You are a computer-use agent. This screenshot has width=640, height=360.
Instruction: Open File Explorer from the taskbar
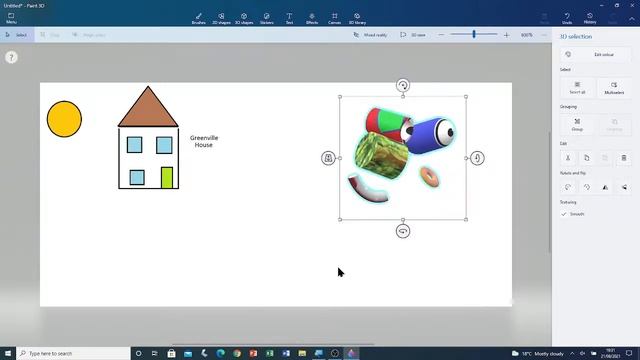click(302, 353)
